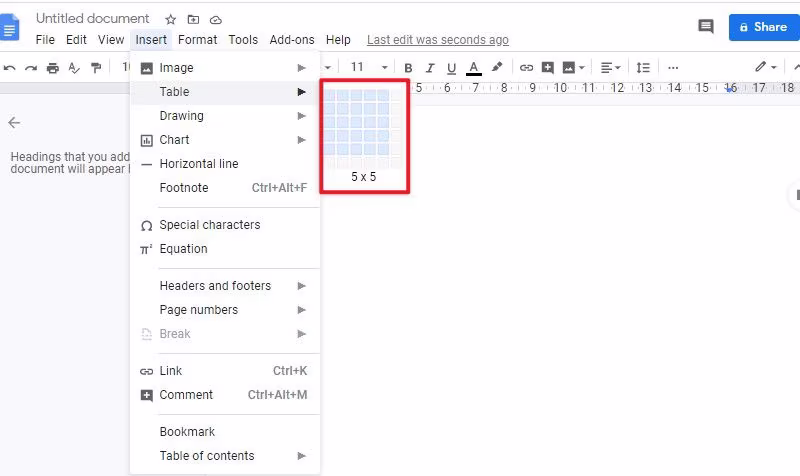This screenshot has width=800, height=476.
Task: Toggle bold formatting button
Action: [408, 68]
